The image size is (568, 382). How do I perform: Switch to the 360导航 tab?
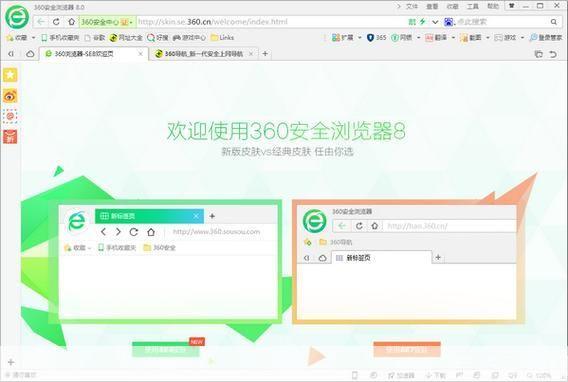tap(204, 54)
